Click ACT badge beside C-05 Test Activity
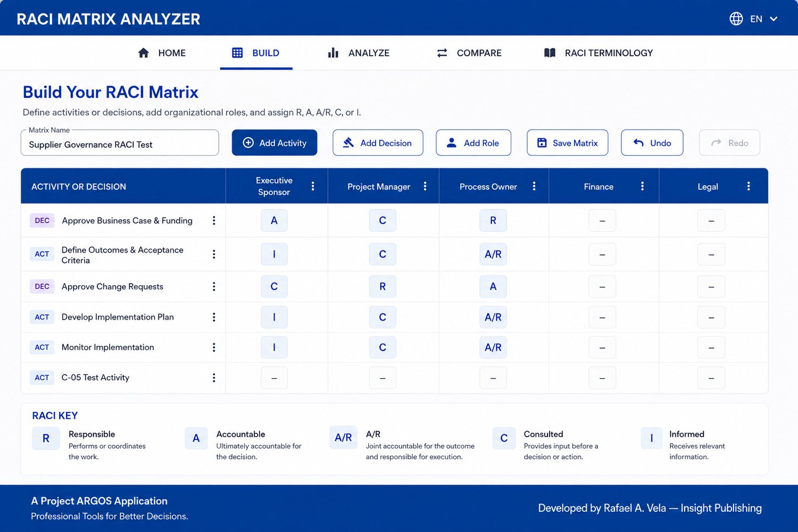The width and height of the screenshot is (798, 532). 42,378
